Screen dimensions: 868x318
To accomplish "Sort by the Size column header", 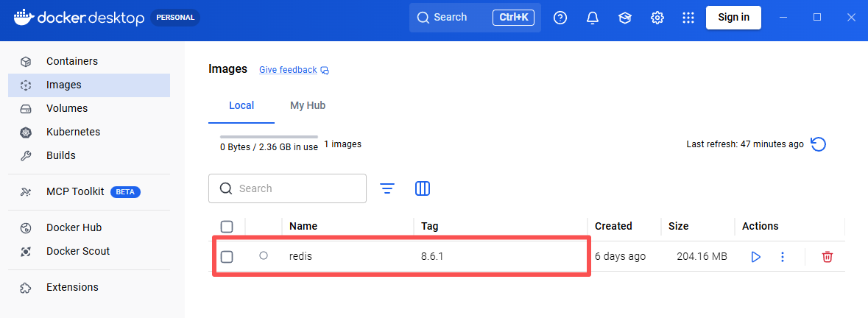I will [678, 226].
